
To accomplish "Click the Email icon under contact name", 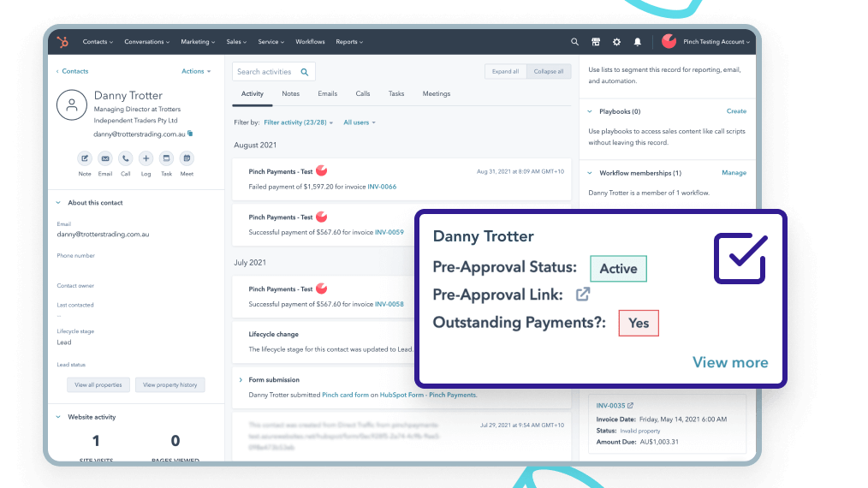I will coord(105,158).
